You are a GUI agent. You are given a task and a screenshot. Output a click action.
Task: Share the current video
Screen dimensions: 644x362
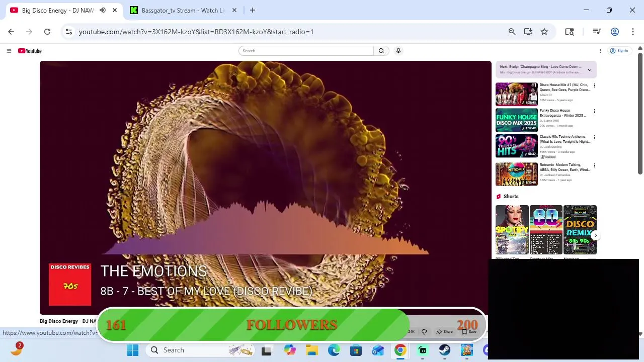tap(445, 332)
